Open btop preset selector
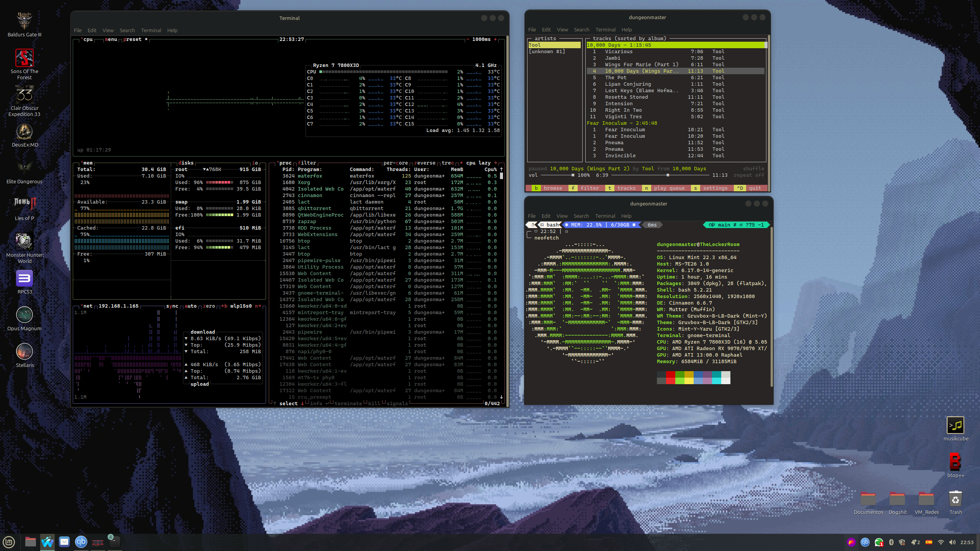Image resolution: width=980 pixels, height=551 pixels. coord(132,39)
